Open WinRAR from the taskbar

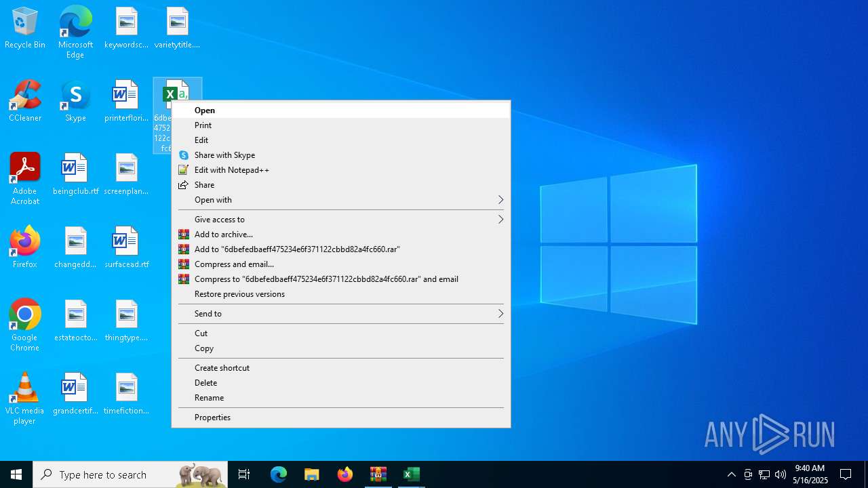378,474
